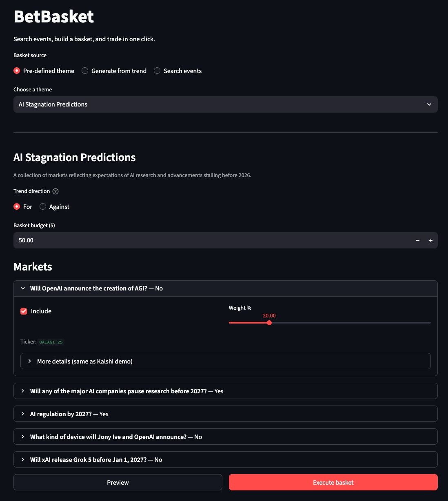Screen dimensions: 448x501
Task: Expand the Jony Ive and OpenAI device market
Action: pyautogui.click(x=226, y=437)
